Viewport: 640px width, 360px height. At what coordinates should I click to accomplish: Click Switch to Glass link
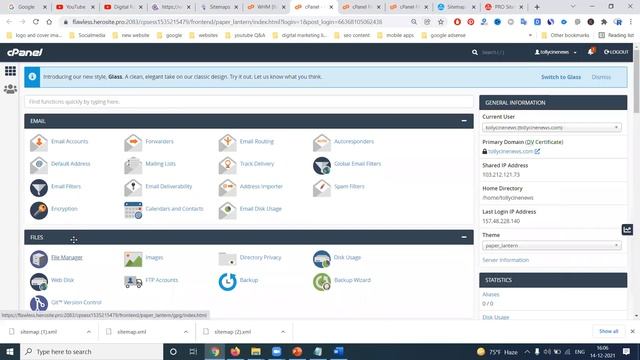coord(560,77)
